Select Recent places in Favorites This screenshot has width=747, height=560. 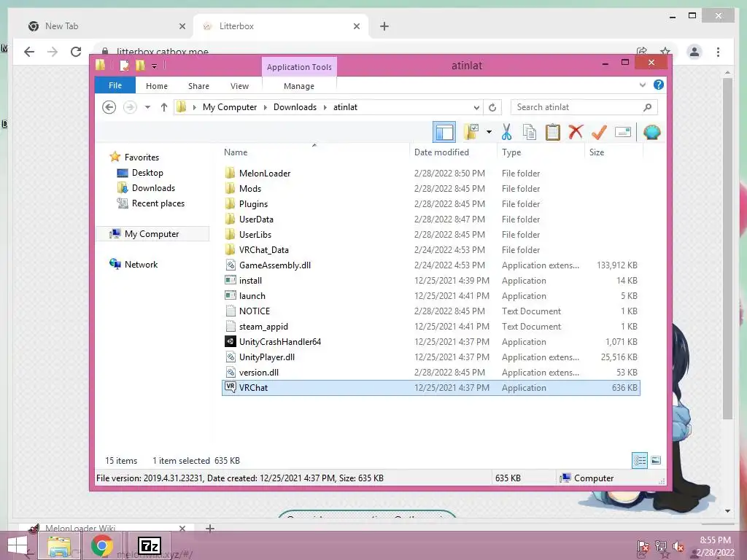point(158,203)
